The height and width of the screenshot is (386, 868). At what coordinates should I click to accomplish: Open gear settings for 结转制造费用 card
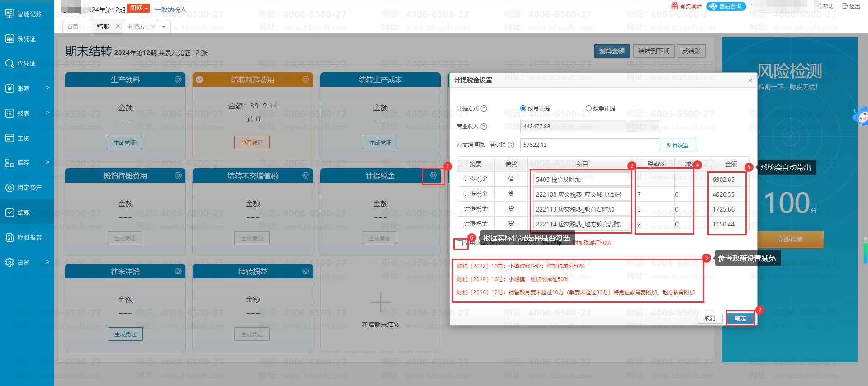point(306,80)
